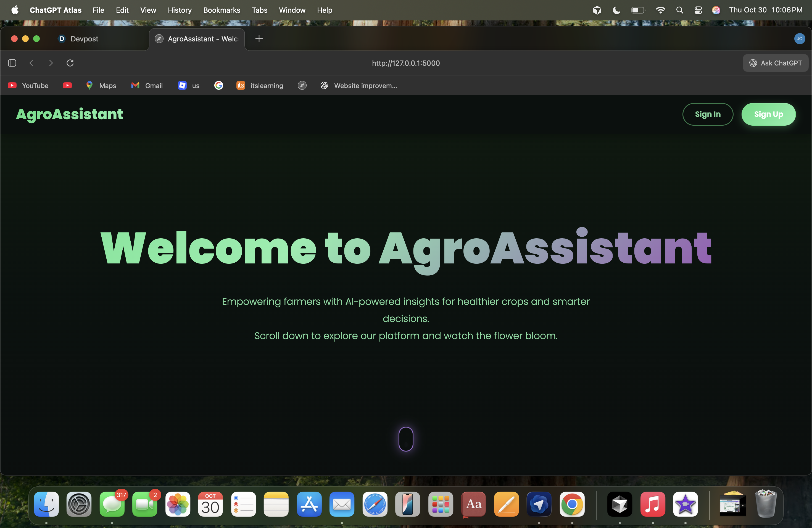Click the green Sign Up button
This screenshot has width=812, height=528.
768,114
